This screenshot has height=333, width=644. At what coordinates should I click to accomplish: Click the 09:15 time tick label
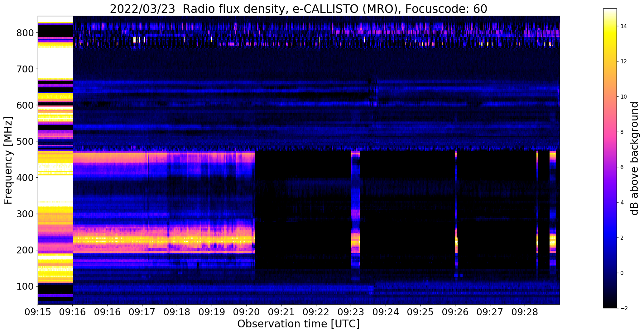(x=38, y=312)
